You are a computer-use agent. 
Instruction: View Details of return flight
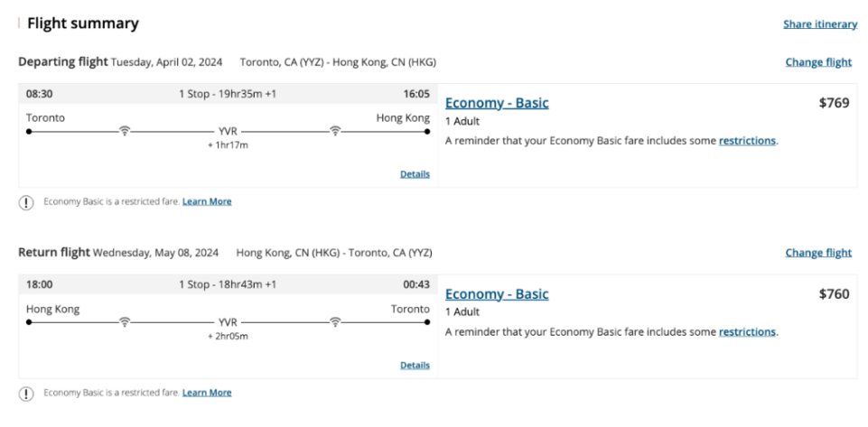tap(415, 365)
